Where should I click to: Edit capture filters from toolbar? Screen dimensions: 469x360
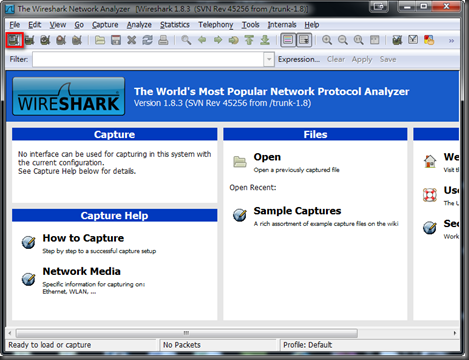pos(397,40)
